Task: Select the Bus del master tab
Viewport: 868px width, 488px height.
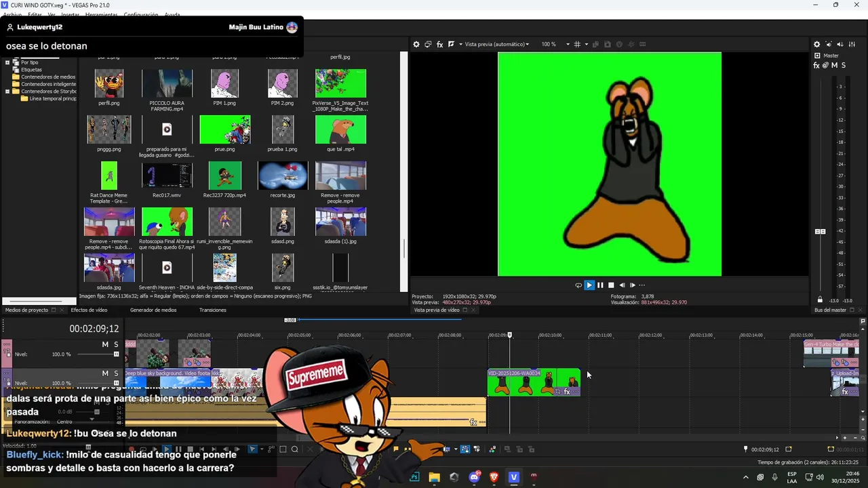Action: (x=830, y=310)
